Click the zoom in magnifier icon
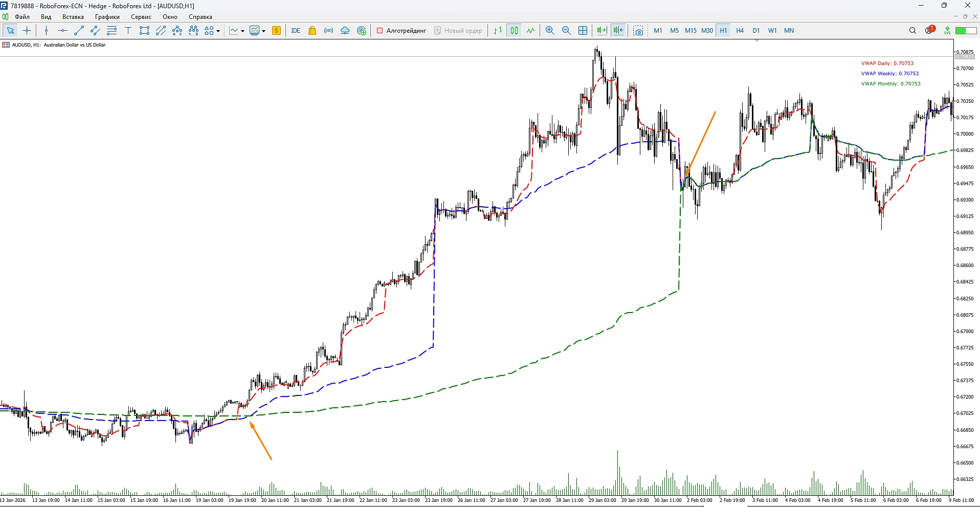This screenshot has height=507, width=980. click(x=550, y=31)
